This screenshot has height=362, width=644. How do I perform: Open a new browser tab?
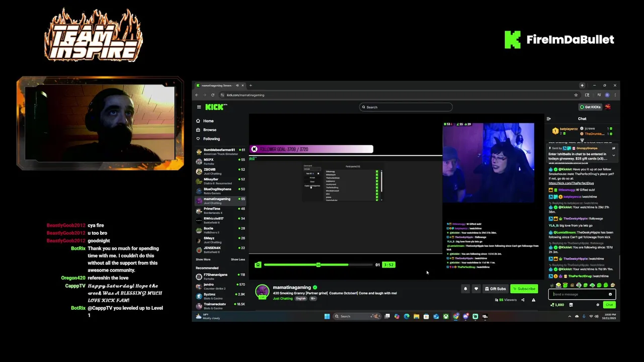(251, 85)
